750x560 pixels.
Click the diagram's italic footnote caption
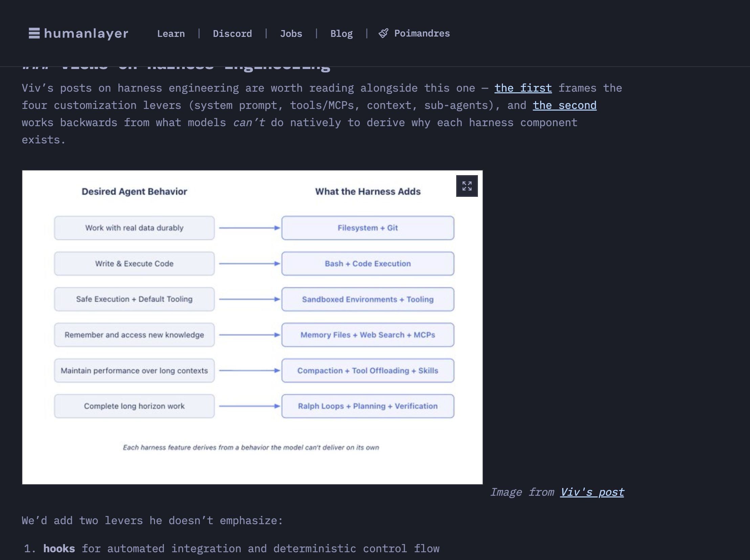251,447
